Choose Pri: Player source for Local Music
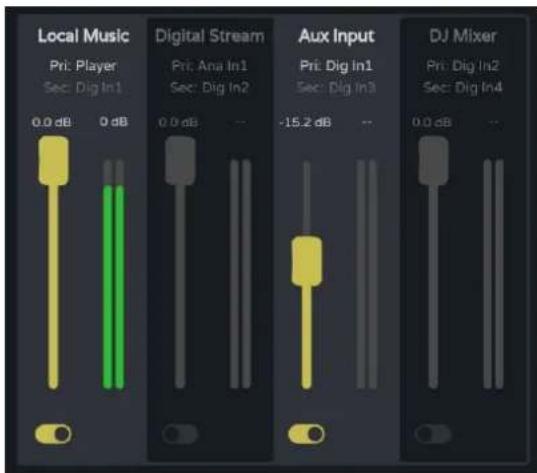 point(83,65)
